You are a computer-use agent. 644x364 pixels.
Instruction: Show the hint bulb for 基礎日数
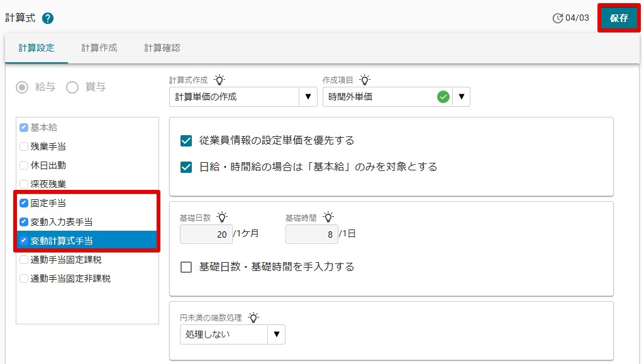(x=222, y=217)
